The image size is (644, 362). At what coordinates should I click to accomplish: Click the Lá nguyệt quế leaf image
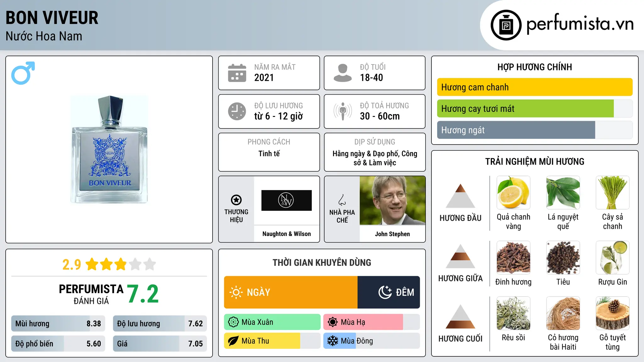tap(563, 193)
